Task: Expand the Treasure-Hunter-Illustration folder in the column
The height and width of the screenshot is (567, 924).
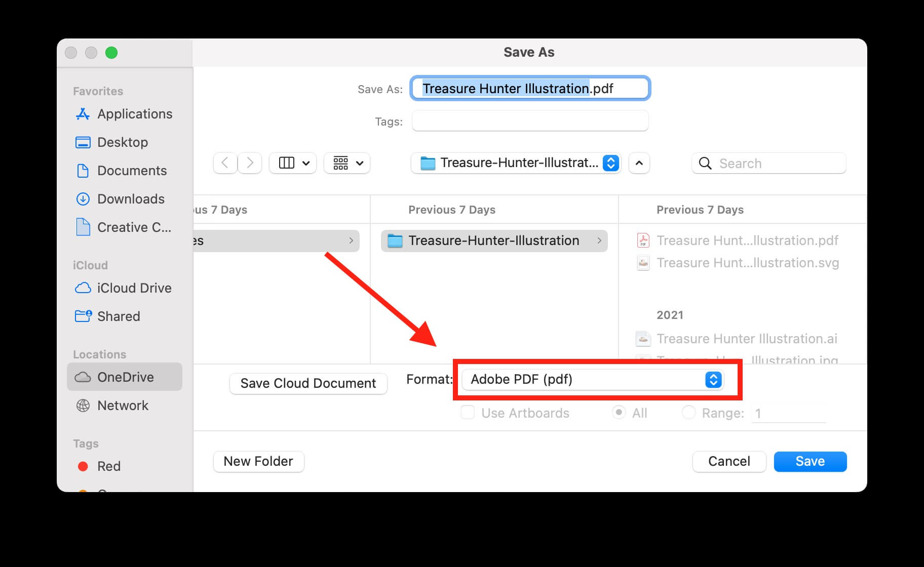Action: pyautogui.click(x=494, y=240)
